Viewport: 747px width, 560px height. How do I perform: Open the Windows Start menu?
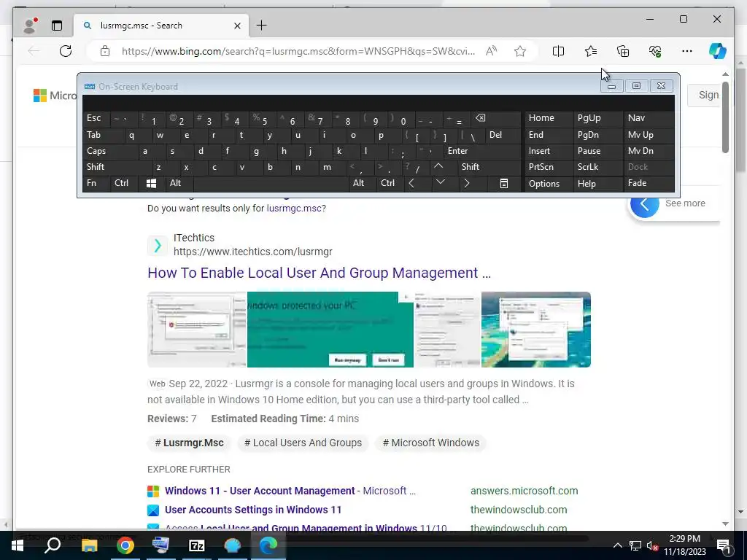[18, 545]
